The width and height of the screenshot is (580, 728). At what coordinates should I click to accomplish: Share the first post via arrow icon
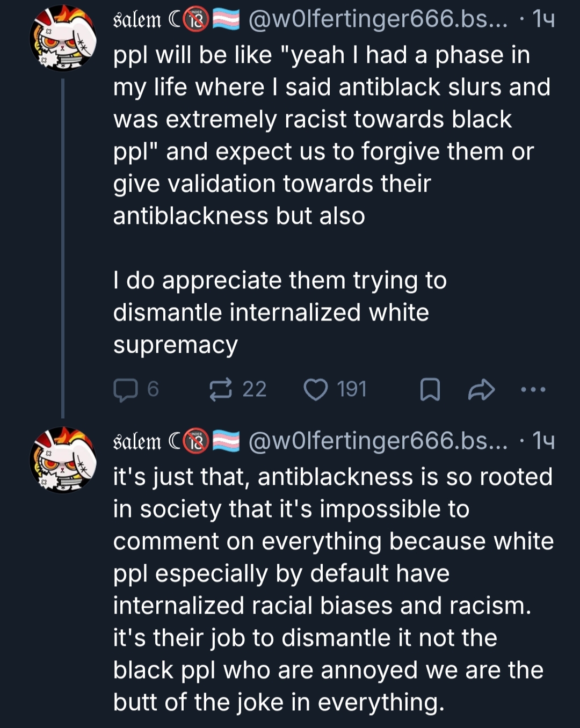(x=481, y=390)
